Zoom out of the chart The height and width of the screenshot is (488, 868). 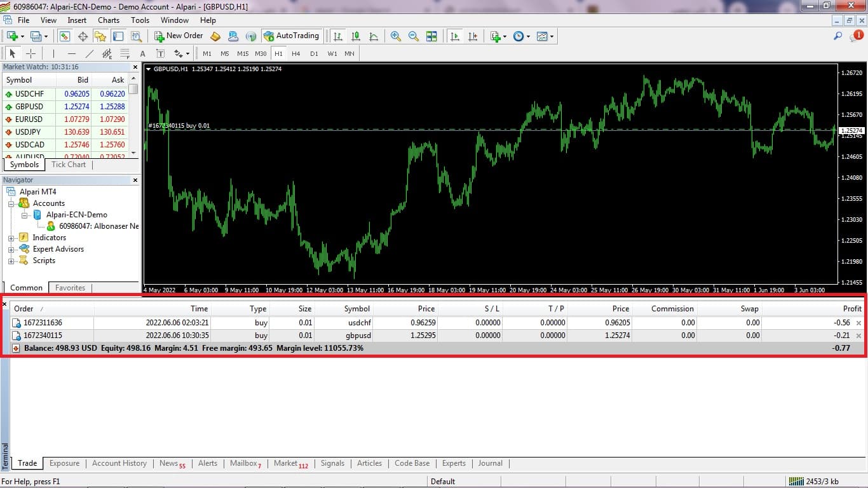[414, 36]
